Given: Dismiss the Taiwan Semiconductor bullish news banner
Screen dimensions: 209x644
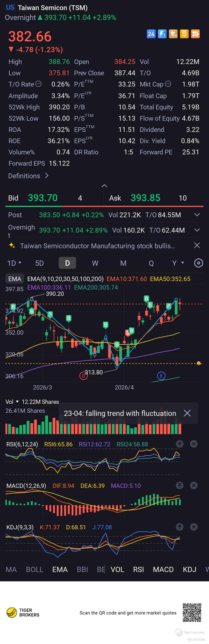Looking at the screenshot, I should pyautogui.click(x=197, y=245).
